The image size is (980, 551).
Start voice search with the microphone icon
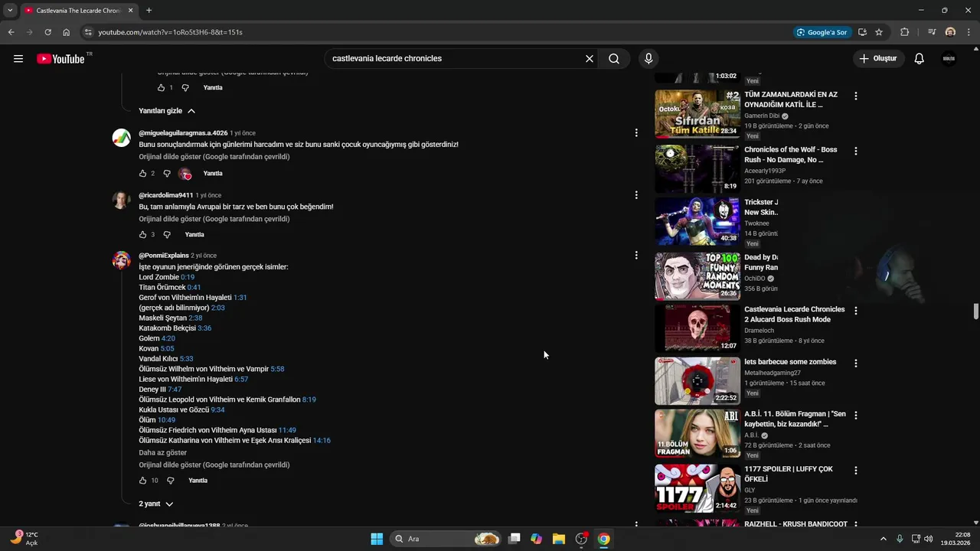pyautogui.click(x=648, y=58)
